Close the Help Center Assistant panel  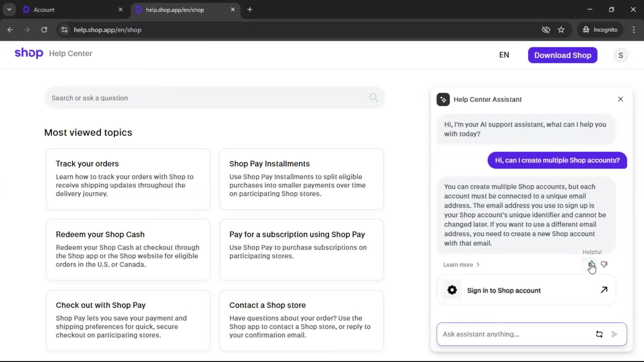point(620,99)
